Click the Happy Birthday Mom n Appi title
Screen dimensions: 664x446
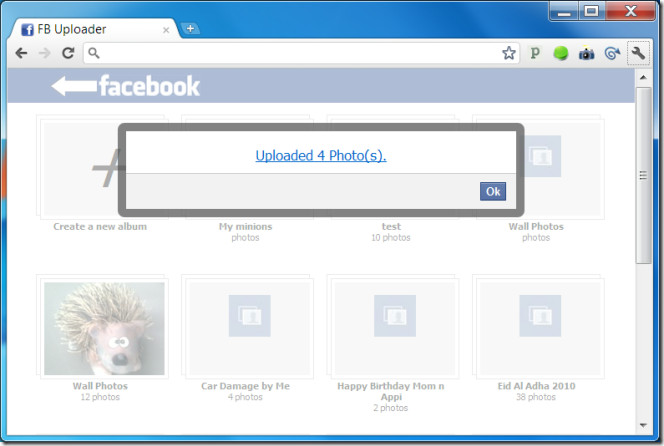point(391,391)
